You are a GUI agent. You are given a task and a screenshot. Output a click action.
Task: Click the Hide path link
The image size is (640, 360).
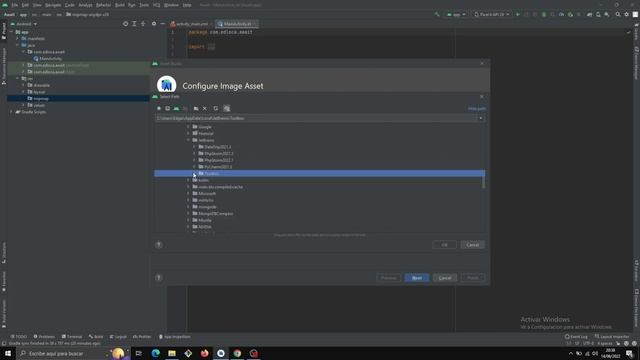pyautogui.click(x=477, y=109)
